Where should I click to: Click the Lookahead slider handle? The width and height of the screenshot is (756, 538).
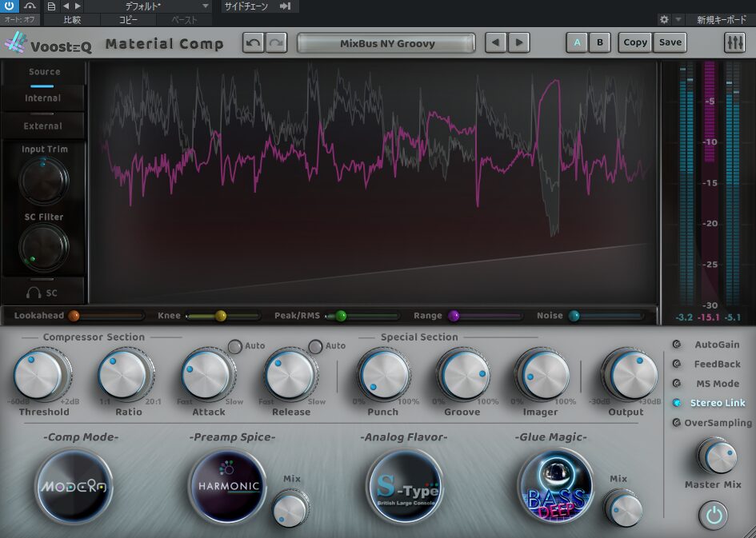tap(74, 316)
